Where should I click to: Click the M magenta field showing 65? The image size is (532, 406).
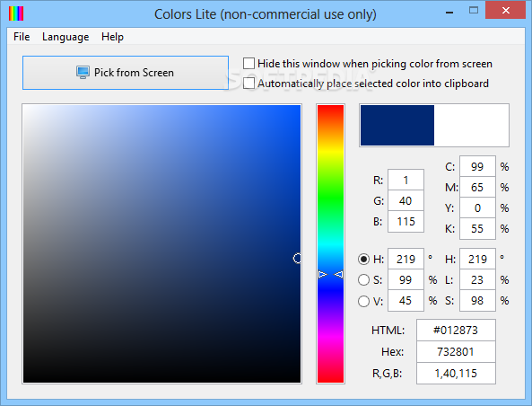[x=477, y=187]
